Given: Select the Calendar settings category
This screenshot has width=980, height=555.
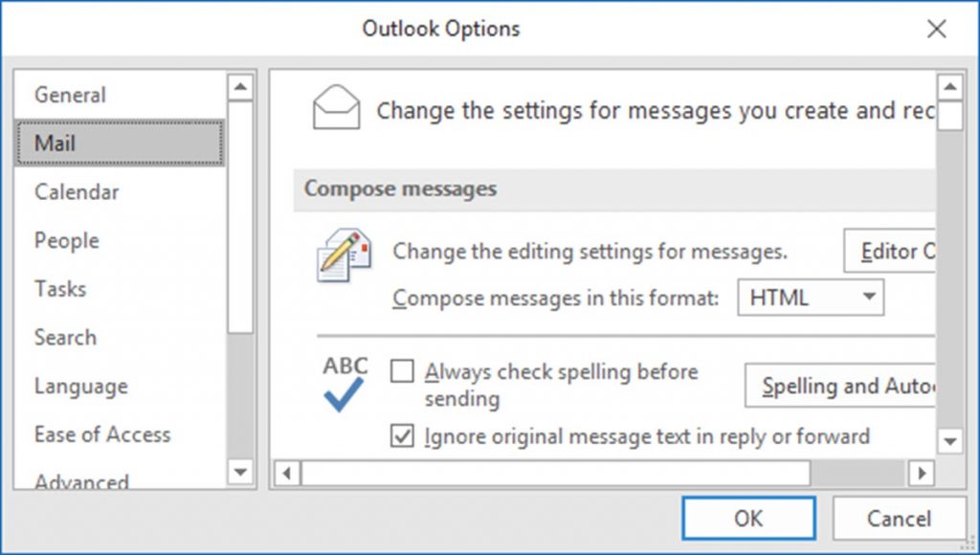Looking at the screenshot, I should point(76,192).
